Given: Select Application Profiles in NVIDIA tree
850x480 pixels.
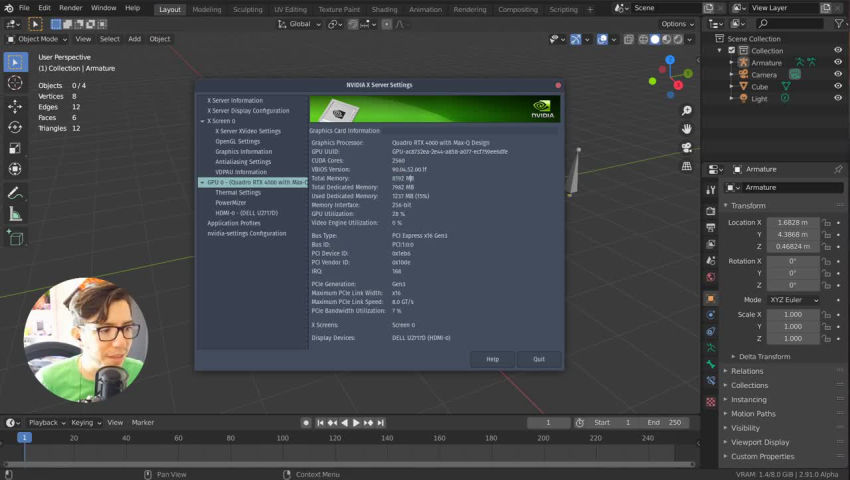Looking at the screenshot, I should [234, 223].
